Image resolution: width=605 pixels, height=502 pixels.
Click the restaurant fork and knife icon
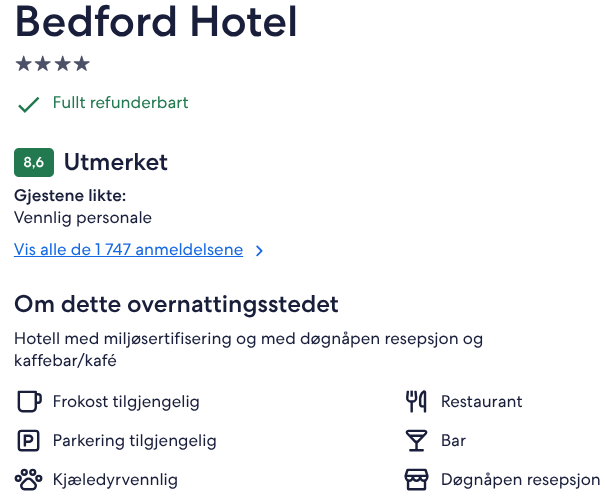coord(416,401)
